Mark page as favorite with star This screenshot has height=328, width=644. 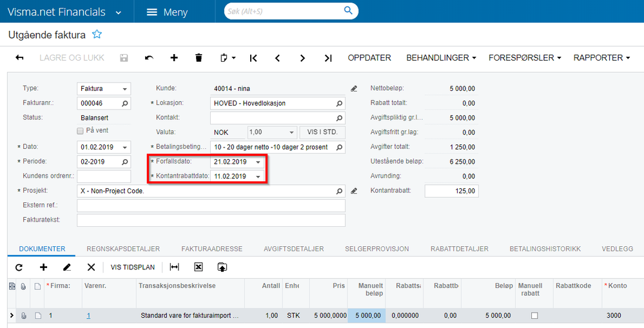[97, 34]
